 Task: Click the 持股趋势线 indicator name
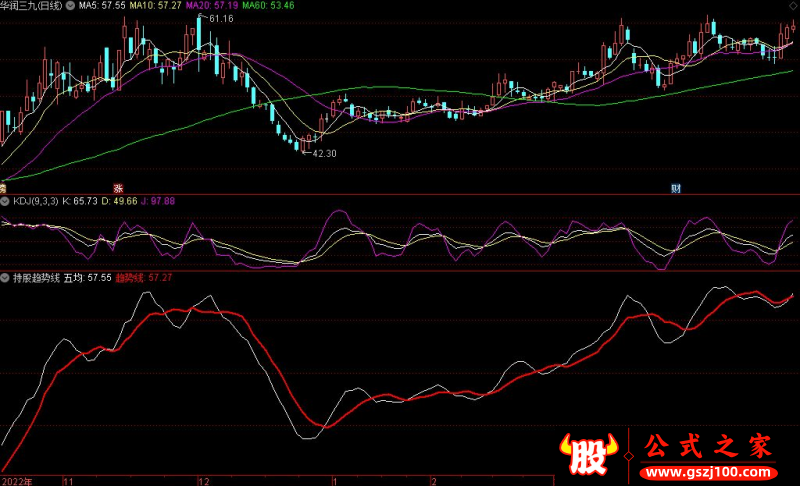tap(35, 277)
